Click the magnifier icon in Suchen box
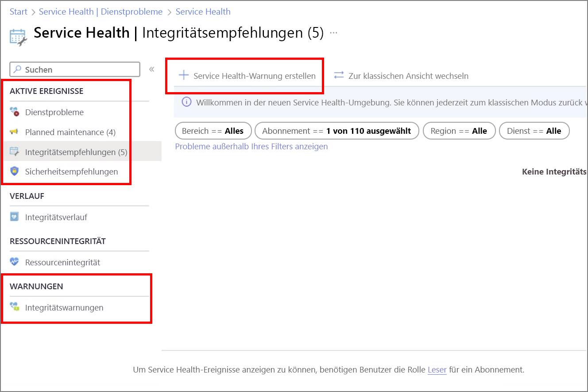This screenshot has height=392, width=588. [x=18, y=70]
